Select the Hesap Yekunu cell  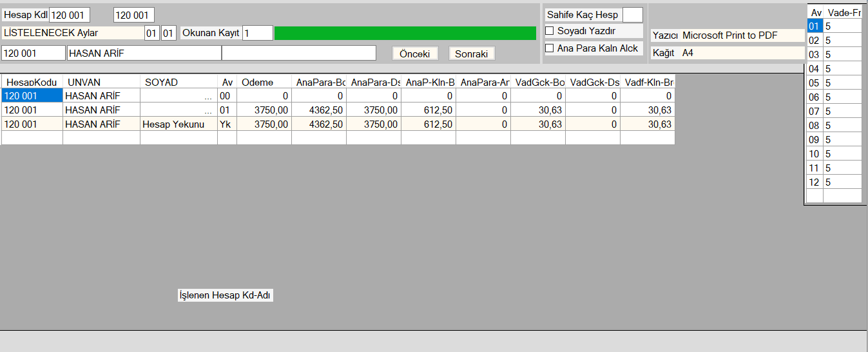coord(178,124)
